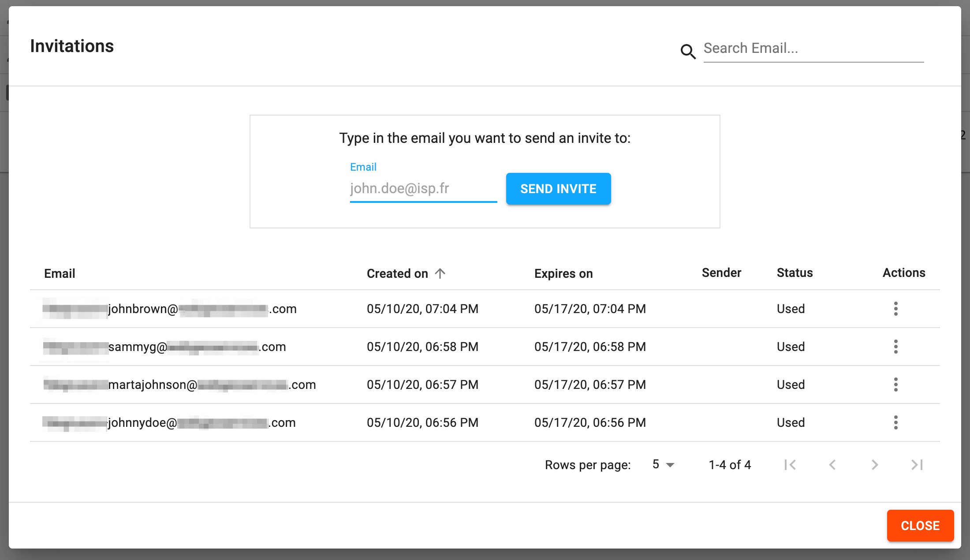Click the search magnifier icon
This screenshot has height=560, width=970.
coord(688,52)
